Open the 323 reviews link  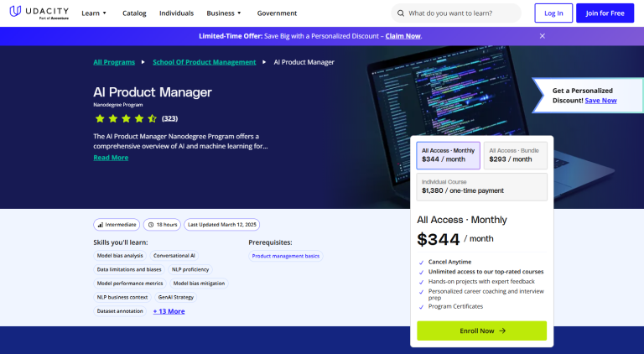point(169,118)
